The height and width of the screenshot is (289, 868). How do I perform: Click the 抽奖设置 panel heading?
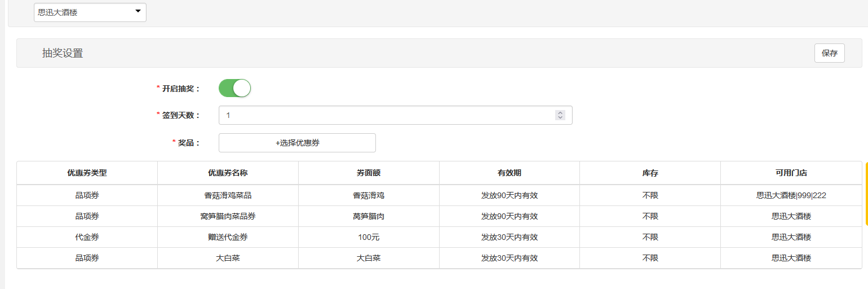[63, 53]
